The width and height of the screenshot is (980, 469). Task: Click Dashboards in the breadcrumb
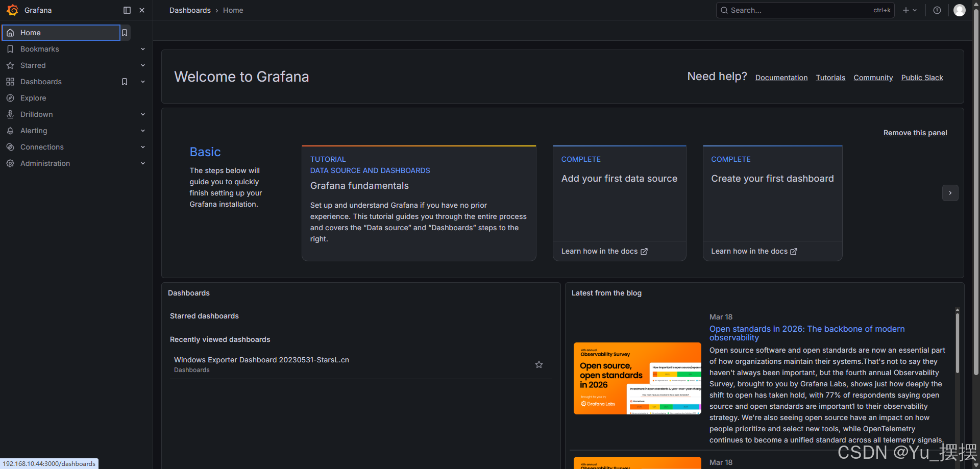click(190, 10)
